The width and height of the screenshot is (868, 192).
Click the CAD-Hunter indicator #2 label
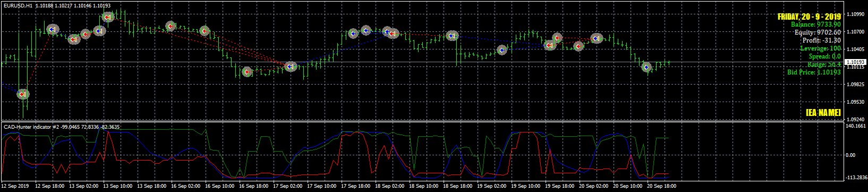coord(32,127)
